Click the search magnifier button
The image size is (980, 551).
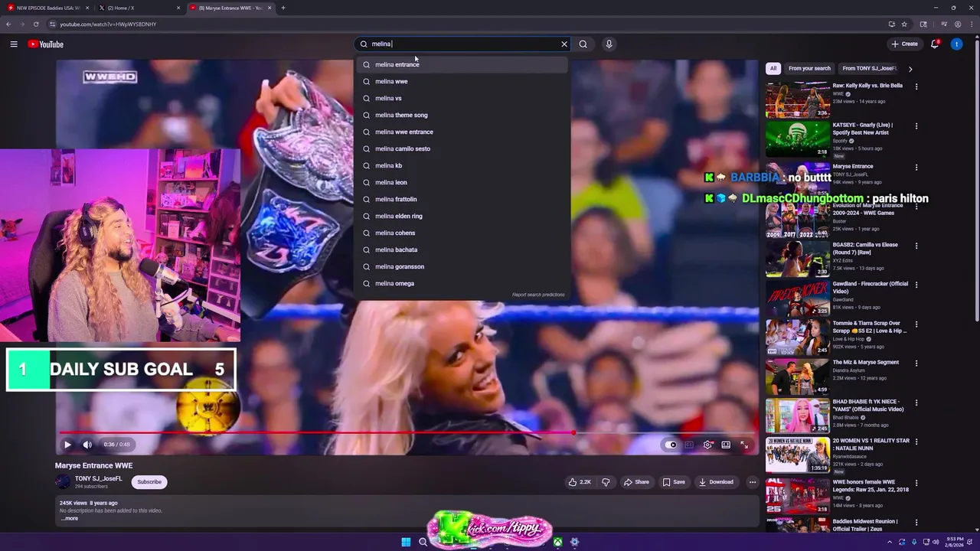tap(583, 44)
